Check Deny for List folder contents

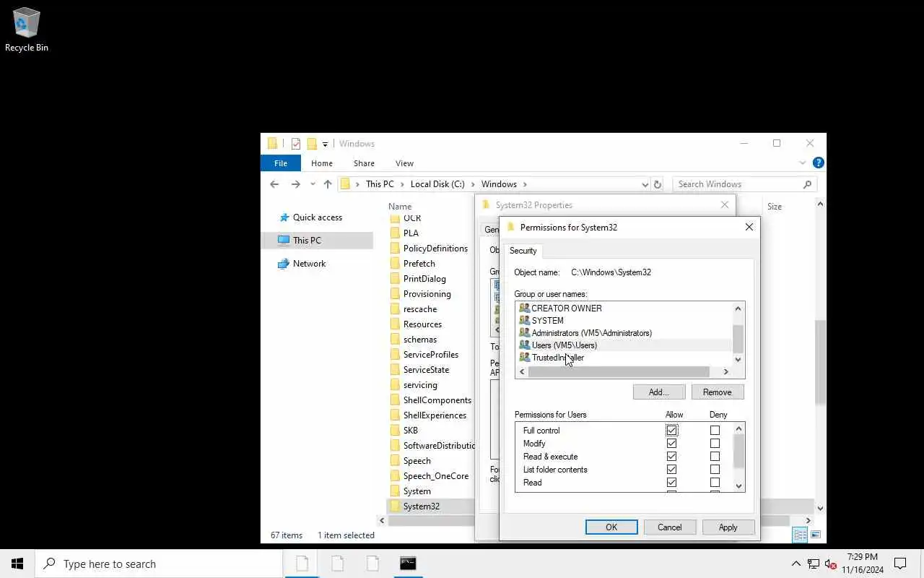click(x=715, y=470)
